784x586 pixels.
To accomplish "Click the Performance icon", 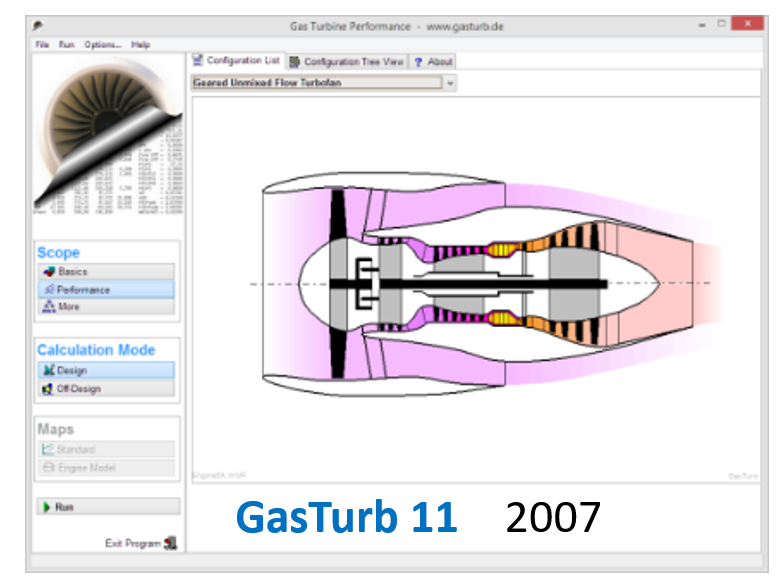I will [49, 290].
